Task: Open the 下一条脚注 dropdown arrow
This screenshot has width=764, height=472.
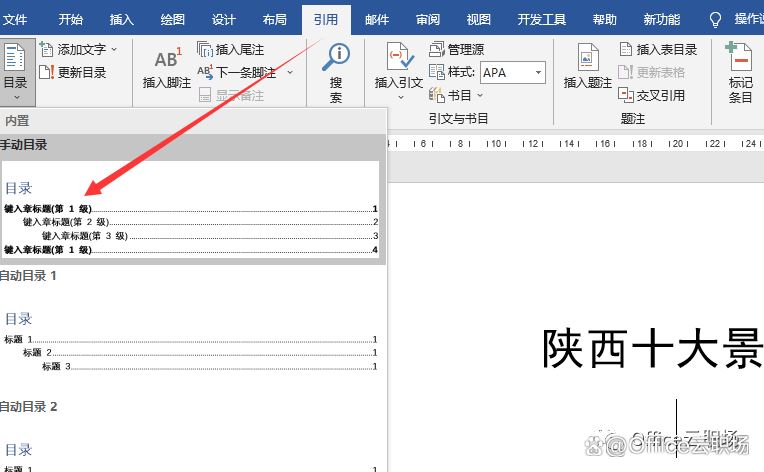Action: tap(290, 72)
